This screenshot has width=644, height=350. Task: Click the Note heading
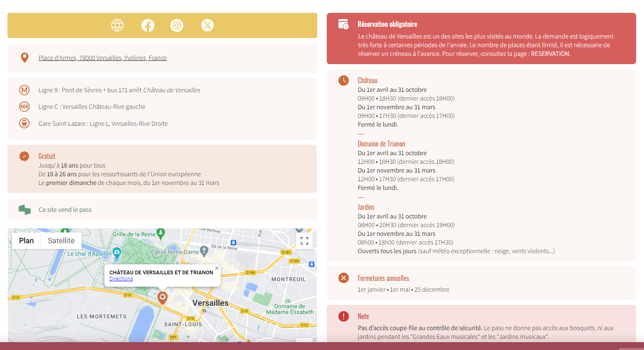[363, 316]
